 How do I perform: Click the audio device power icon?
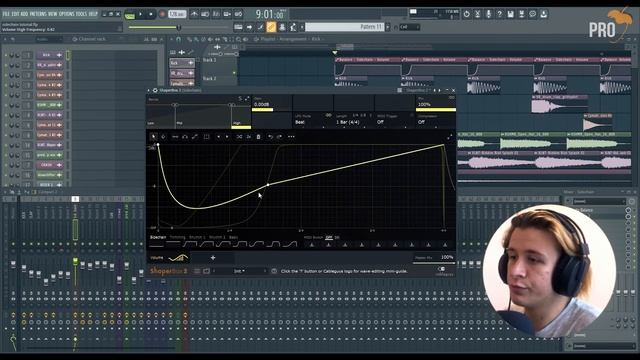[466, 14]
